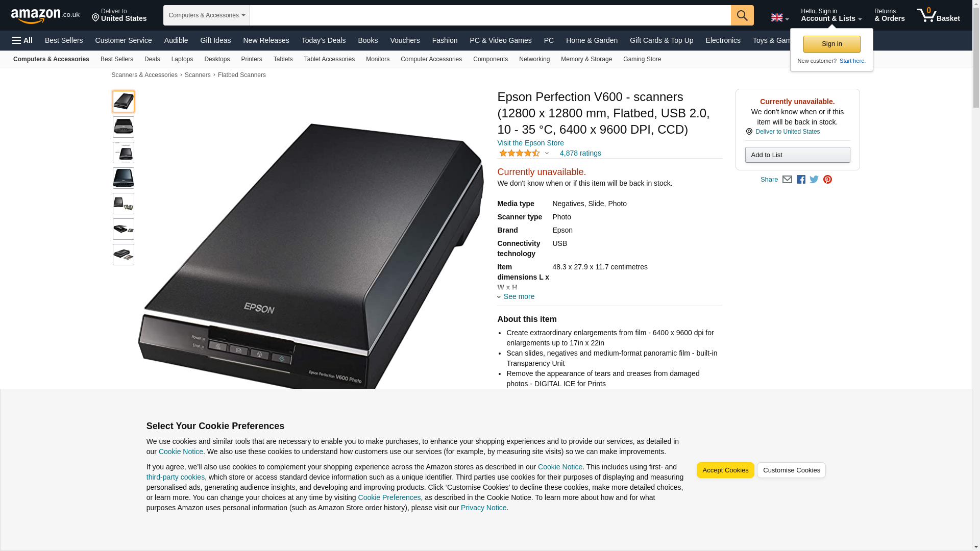Open the Computers & Accessories search category dropdown
Image resolution: width=980 pixels, height=551 pixels.
click(x=206, y=15)
